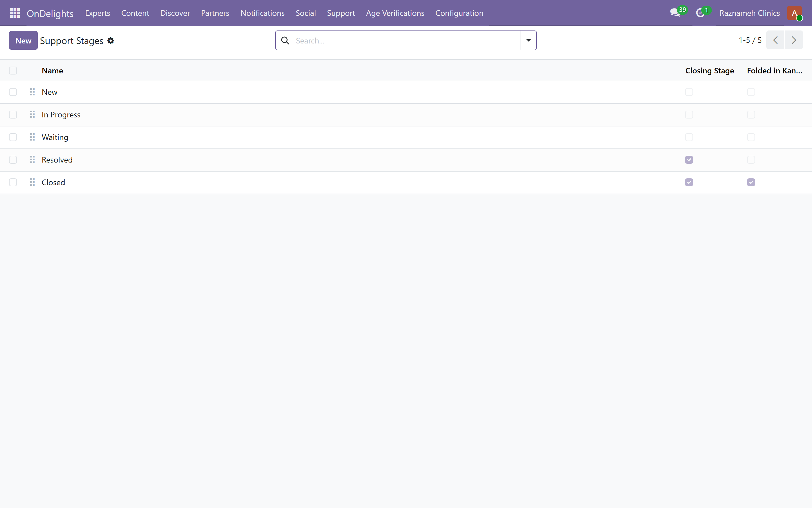Open the activities clock icon
Image resolution: width=812 pixels, height=508 pixels.
(x=701, y=13)
